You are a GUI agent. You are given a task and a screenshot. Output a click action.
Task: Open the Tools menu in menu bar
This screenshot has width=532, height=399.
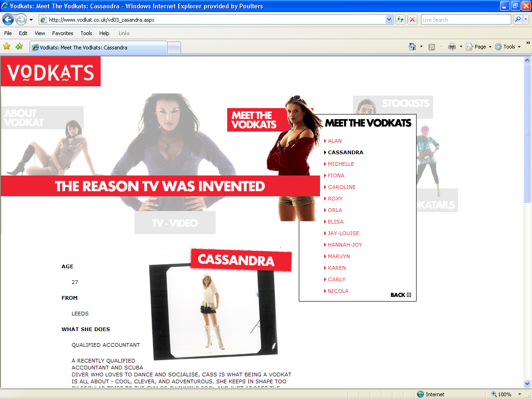coord(86,33)
